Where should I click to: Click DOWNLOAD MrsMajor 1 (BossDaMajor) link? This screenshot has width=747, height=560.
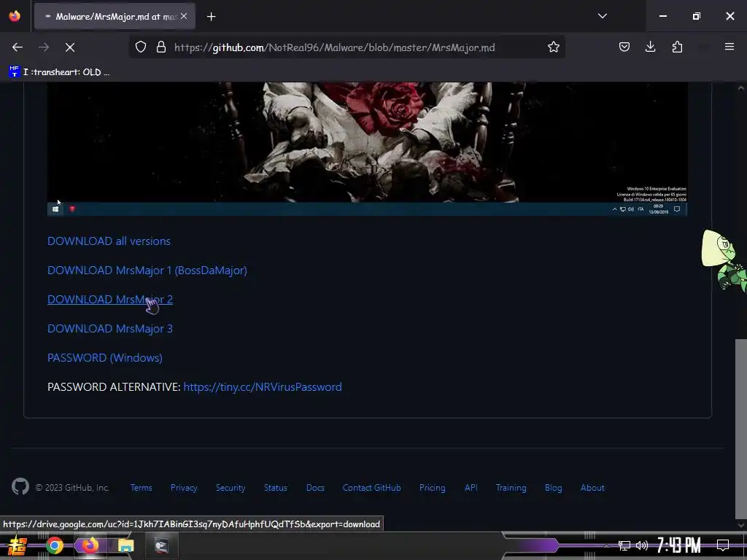click(147, 270)
